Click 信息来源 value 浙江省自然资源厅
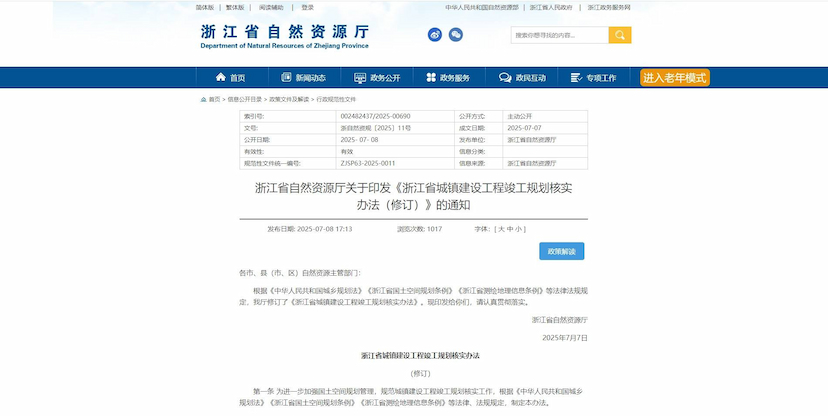This screenshot has width=828, height=416. (x=532, y=164)
